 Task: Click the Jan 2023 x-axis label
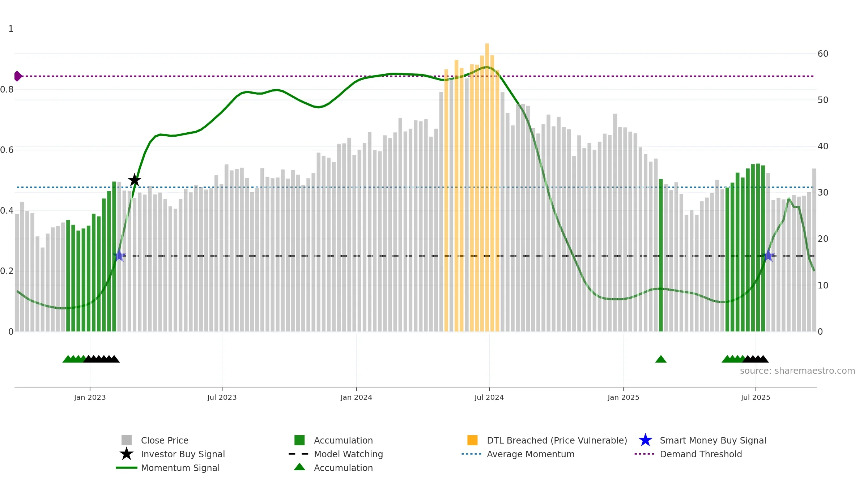[x=90, y=397]
